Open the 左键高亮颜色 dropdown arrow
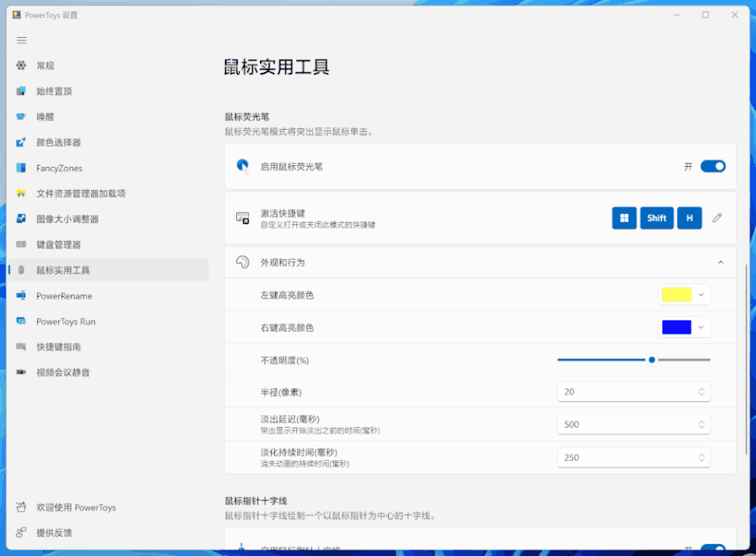The height and width of the screenshot is (556, 756). 701,294
